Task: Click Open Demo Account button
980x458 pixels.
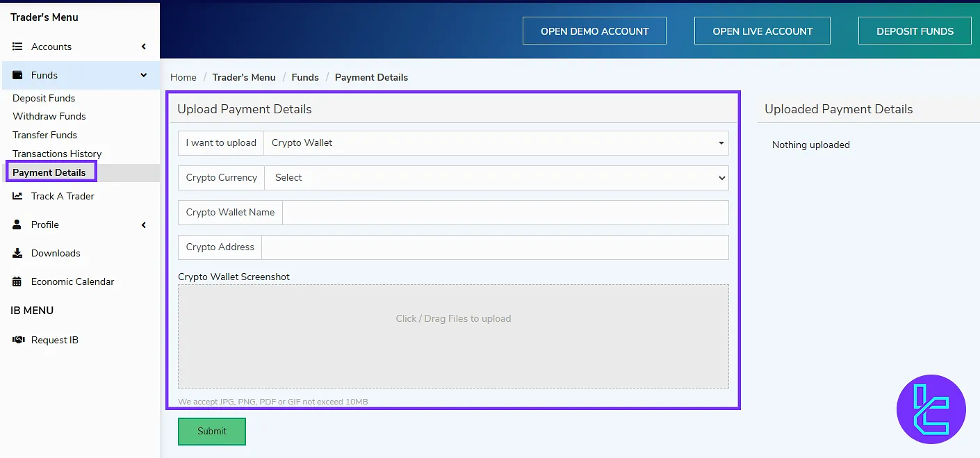Action: [x=594, y=31]
